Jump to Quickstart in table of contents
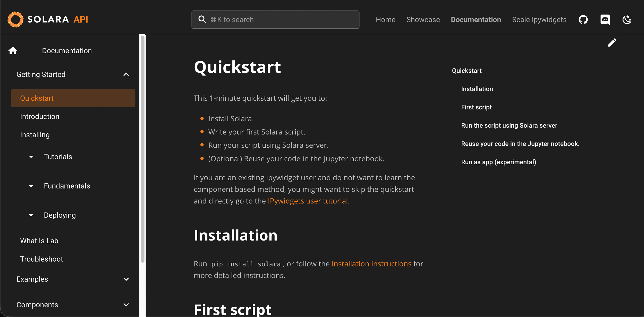 tap(467, 71)
